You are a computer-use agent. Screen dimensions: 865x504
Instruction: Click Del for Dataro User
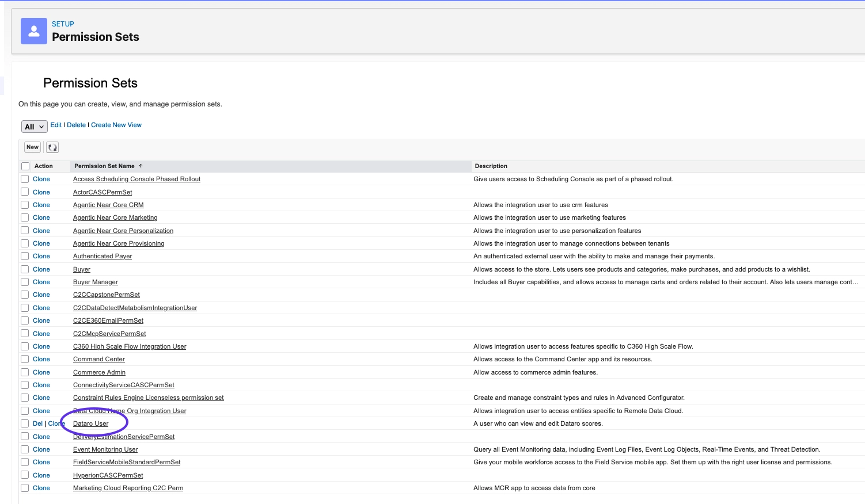38,423
